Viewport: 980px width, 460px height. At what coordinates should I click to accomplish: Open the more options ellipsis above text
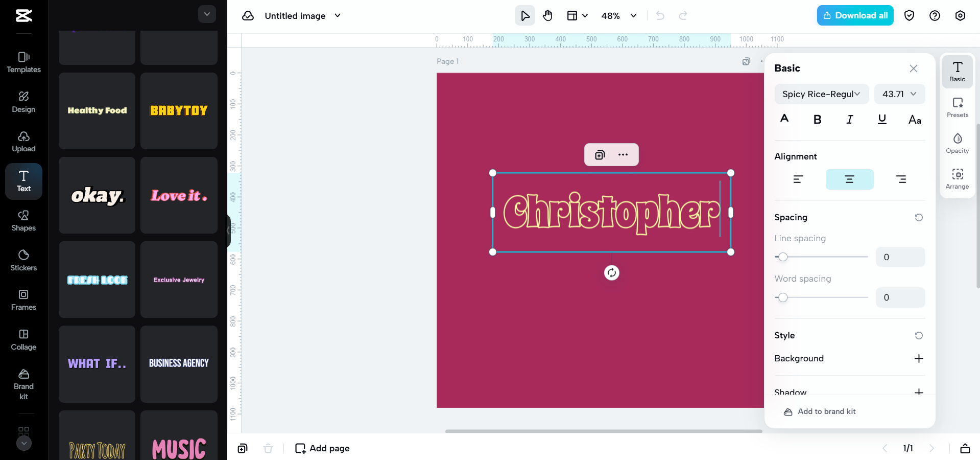click(x=623, y=155)
